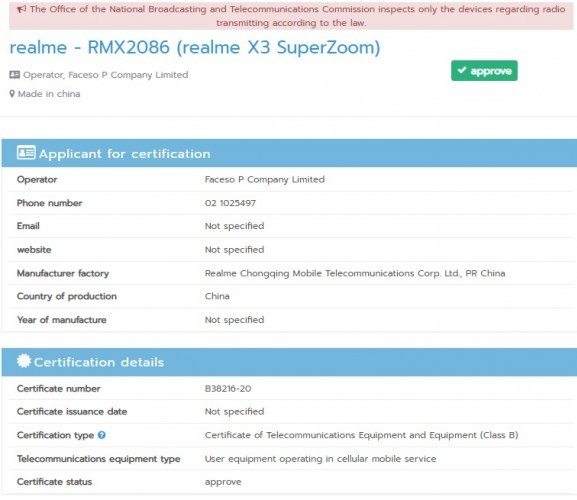Open the realme - RMX2086 title link

pos(195,48)
